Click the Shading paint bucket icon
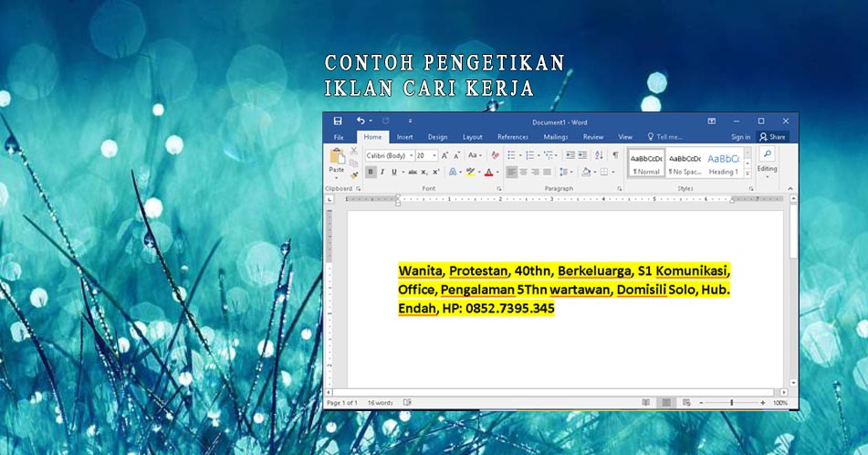The image size is (868, 455). tap(586, 173)
